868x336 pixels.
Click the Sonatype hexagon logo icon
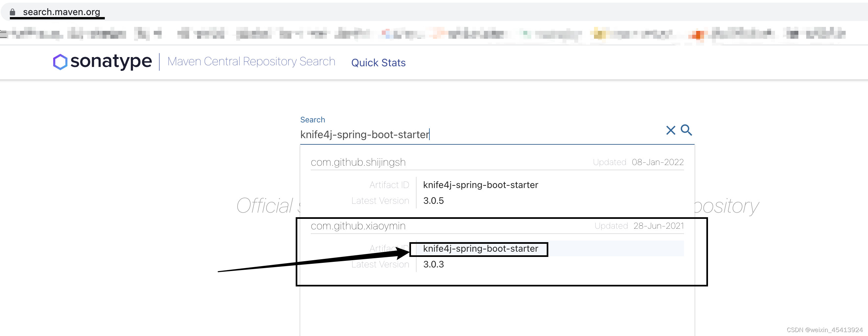60,62
